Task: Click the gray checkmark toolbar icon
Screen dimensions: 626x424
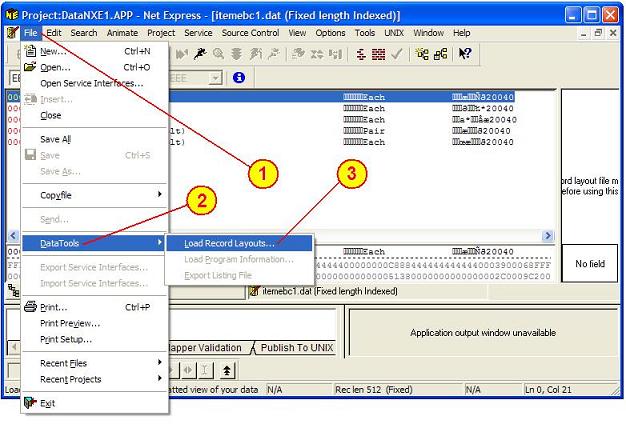Action: point(396,54)
